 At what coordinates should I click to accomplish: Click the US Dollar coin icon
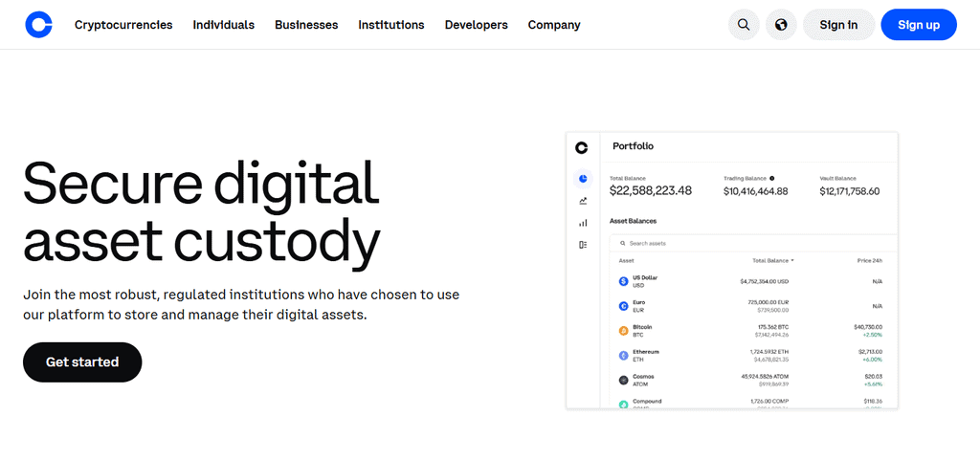point(623,281)
